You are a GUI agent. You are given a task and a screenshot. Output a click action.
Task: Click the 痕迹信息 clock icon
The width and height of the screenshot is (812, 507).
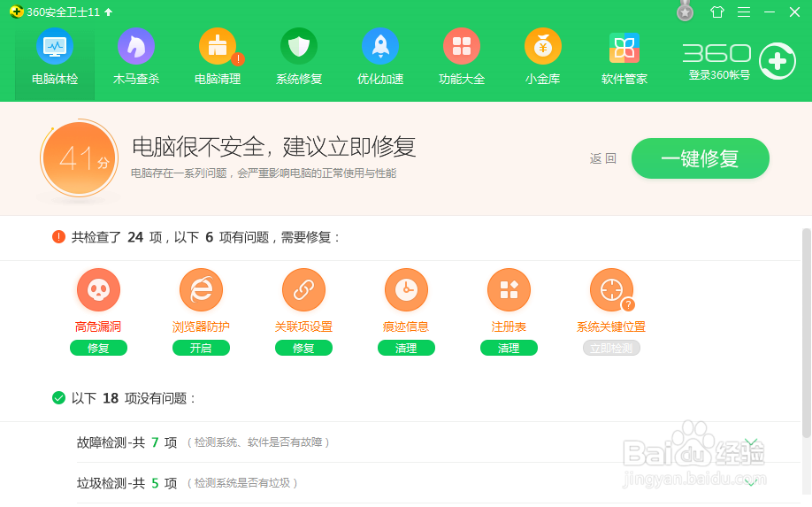406,290
